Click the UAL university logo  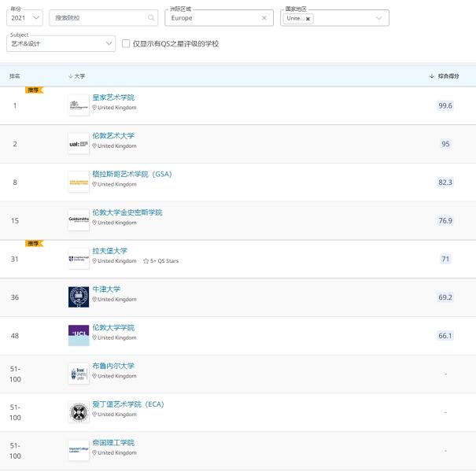point(79,143)
